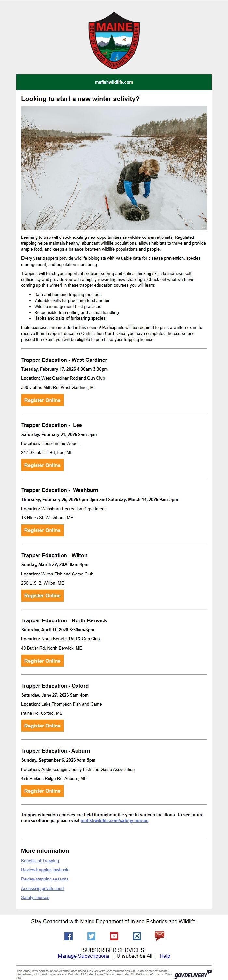
Task: Open the mefishwildlife.com/safetycourses link
Action: [114, 820]
